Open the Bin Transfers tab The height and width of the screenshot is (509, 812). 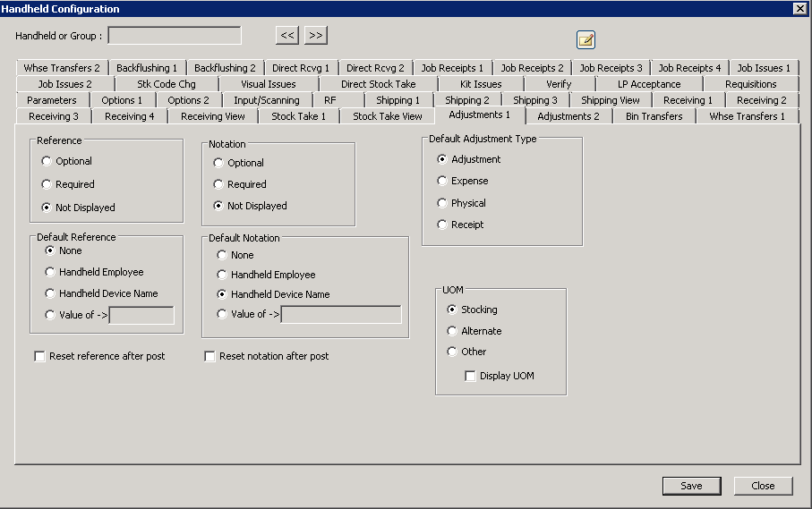[x=654, y=116]
